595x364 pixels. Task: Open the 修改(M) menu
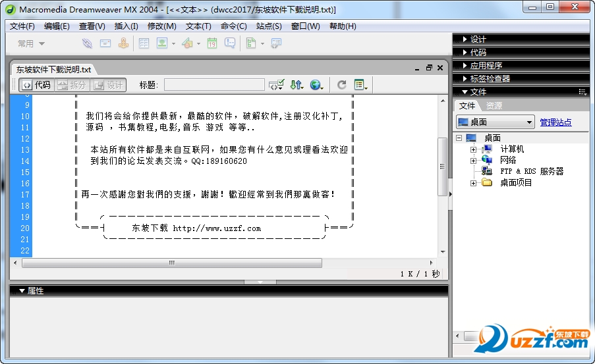coord(161,26)
